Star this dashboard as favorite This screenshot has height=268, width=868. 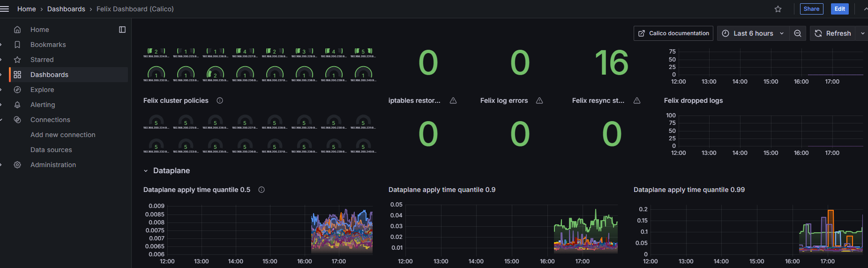pyautogui.click(x=778, y=9)
